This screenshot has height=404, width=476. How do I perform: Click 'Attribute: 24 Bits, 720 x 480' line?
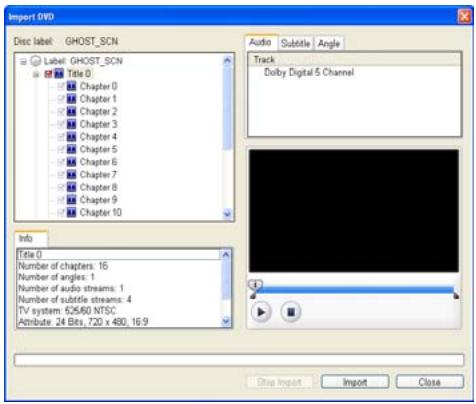83,322
